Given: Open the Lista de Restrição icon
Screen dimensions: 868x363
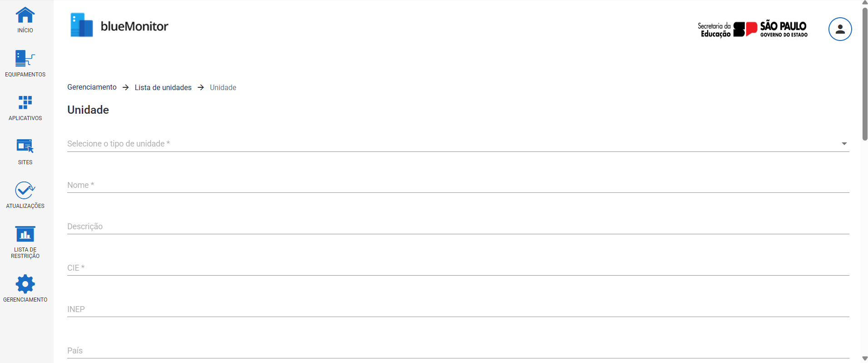Looking at the screenshot, I should (x=25, y=234).
